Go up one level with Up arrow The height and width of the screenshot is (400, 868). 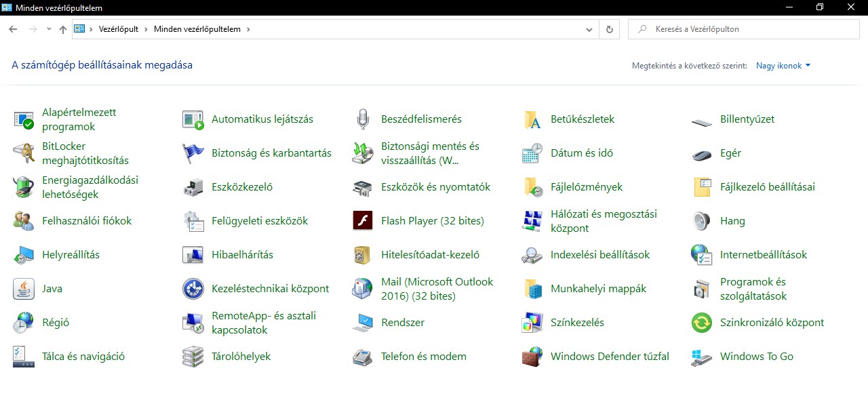pos(63,30)
